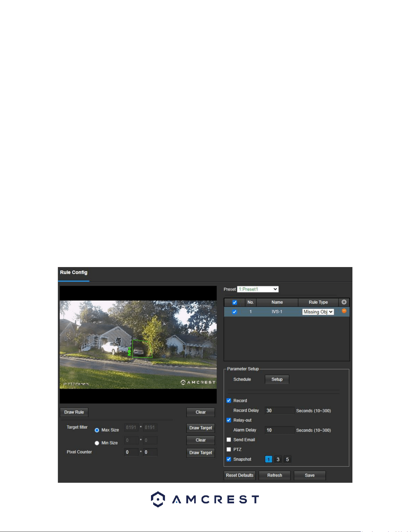
Task: Uncheck the select-all rules header checkbox
Action: tap(235, 302)
